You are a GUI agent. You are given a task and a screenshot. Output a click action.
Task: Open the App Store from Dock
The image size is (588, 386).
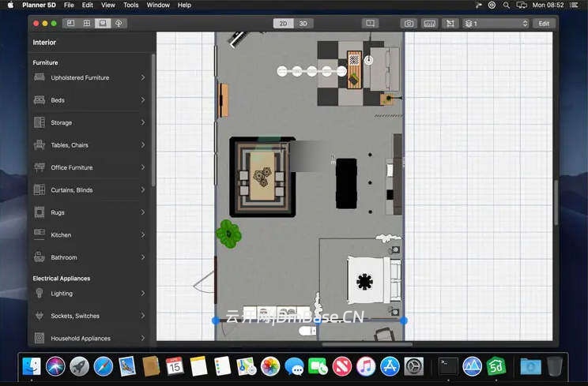390,366
